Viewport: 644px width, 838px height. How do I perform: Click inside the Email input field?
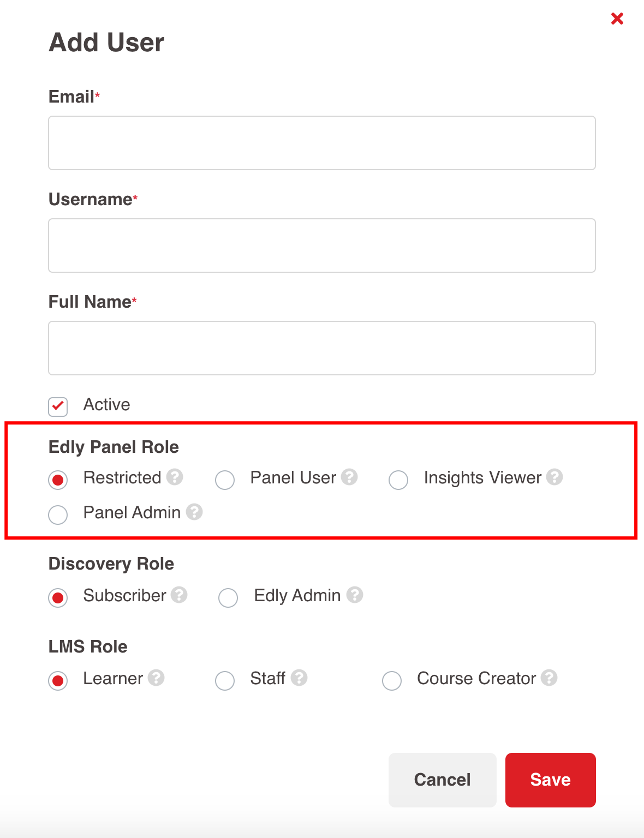coord(321,143)
